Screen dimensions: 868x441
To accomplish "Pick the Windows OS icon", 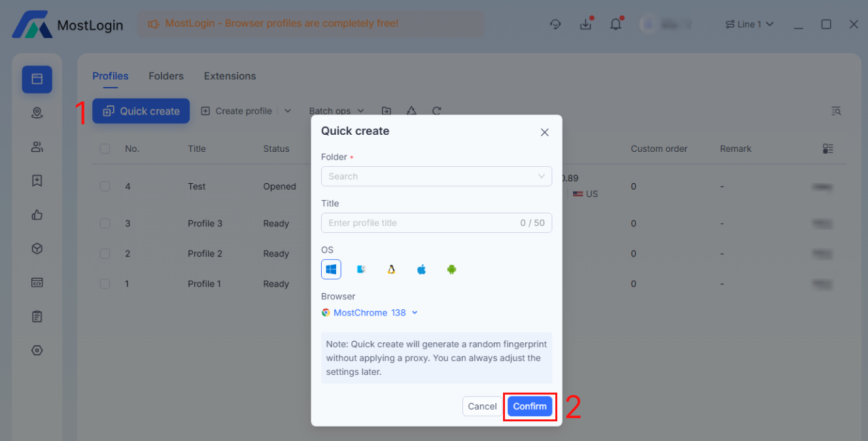I will 331,269.
